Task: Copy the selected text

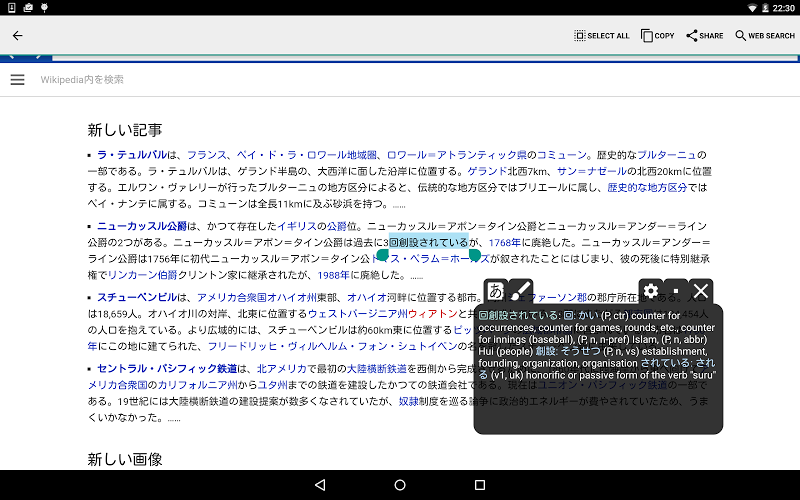Action: pos(658,36)
